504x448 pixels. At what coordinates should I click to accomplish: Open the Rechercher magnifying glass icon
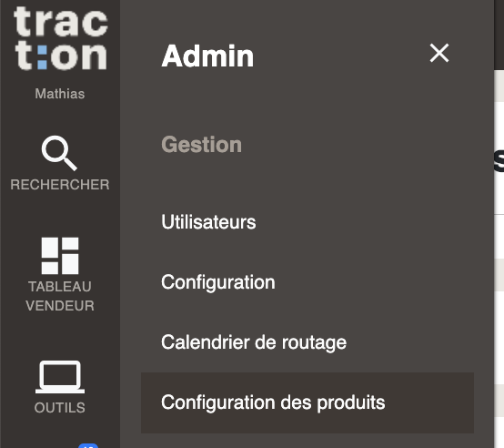coord(59,153)
